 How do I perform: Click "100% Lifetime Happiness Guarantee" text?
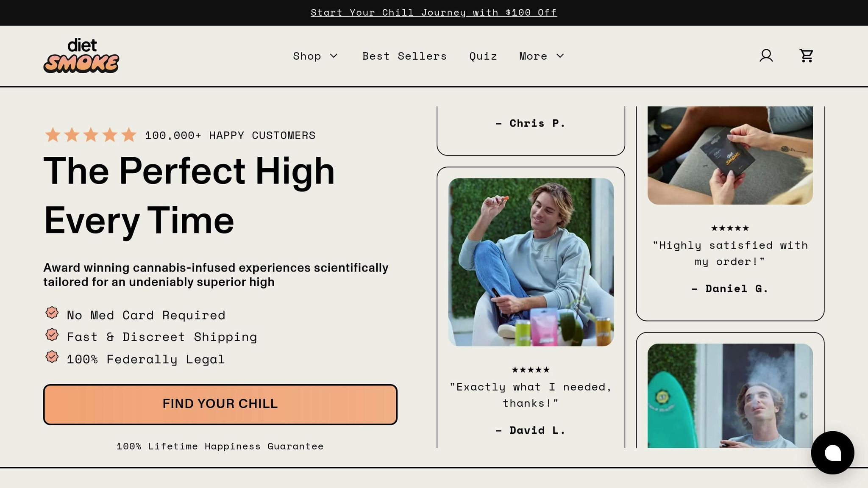(220, 446)
